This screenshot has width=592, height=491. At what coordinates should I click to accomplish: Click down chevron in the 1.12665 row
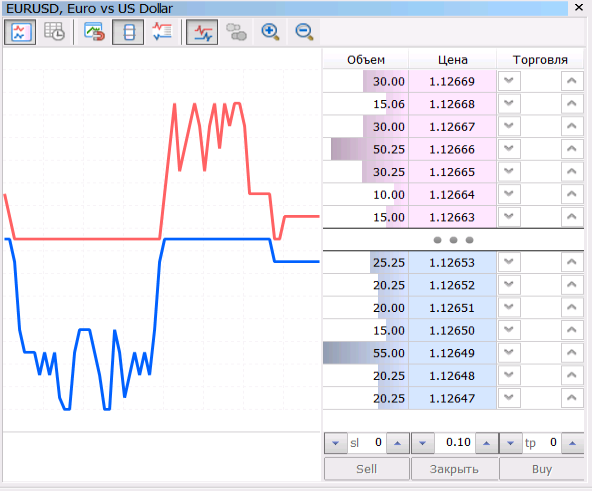[x=509, y=171]
